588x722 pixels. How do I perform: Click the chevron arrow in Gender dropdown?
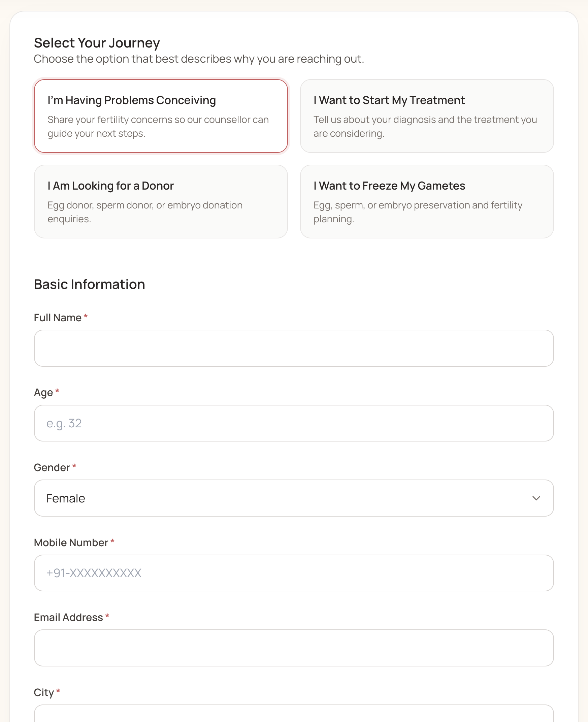click(536, 498)
